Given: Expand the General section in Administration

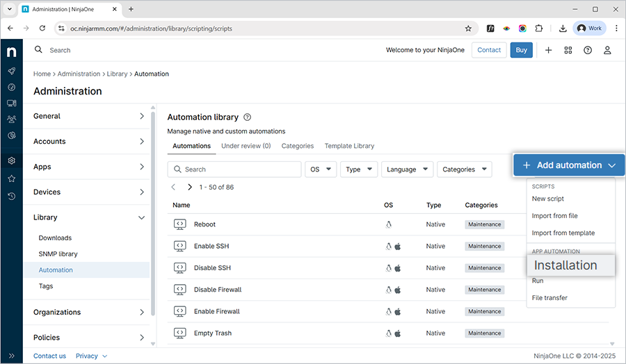Looking at the screenshot, I should click(89, 116).
